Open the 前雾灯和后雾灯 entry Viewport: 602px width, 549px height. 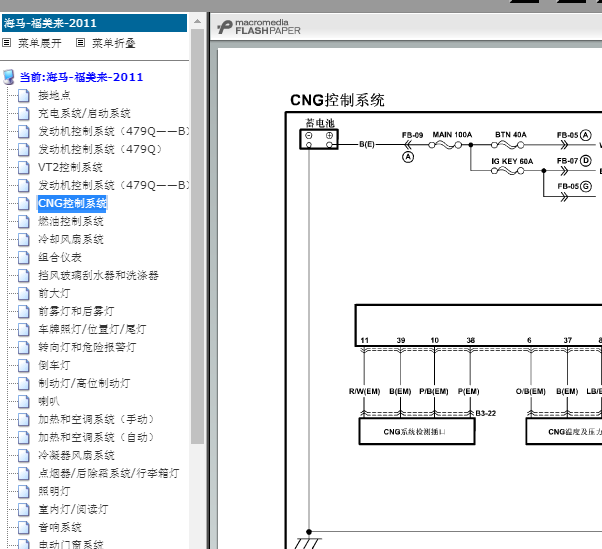point(76,311)
